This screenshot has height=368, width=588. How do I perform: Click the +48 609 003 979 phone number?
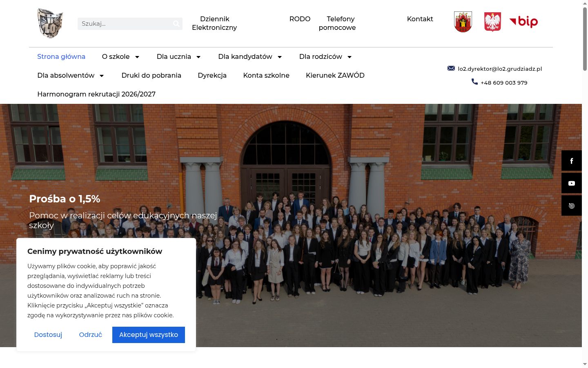pos(504,83)
